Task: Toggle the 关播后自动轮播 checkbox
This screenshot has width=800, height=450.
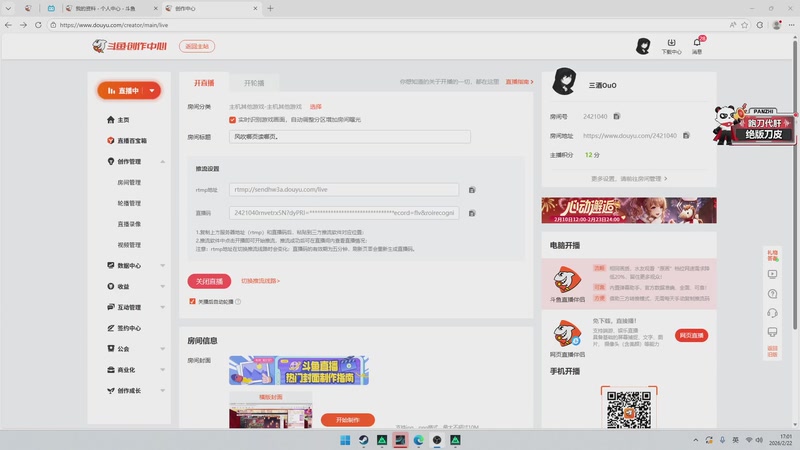Action: [x=192, y=302]
